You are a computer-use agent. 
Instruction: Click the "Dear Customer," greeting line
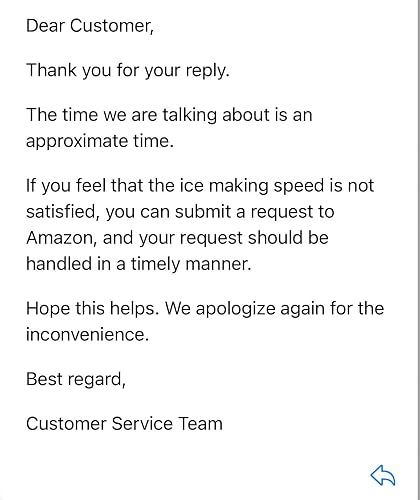click(90, 26)
